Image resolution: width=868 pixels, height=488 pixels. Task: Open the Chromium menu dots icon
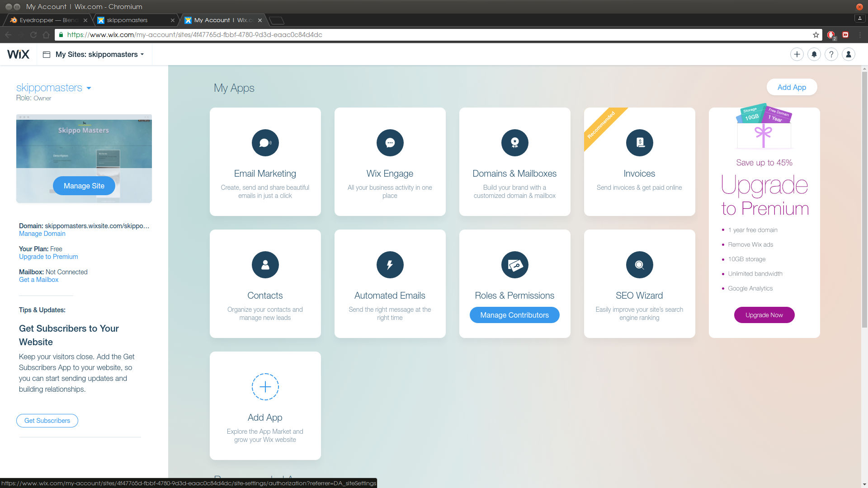pyautogui.click(x=860, y=35)
